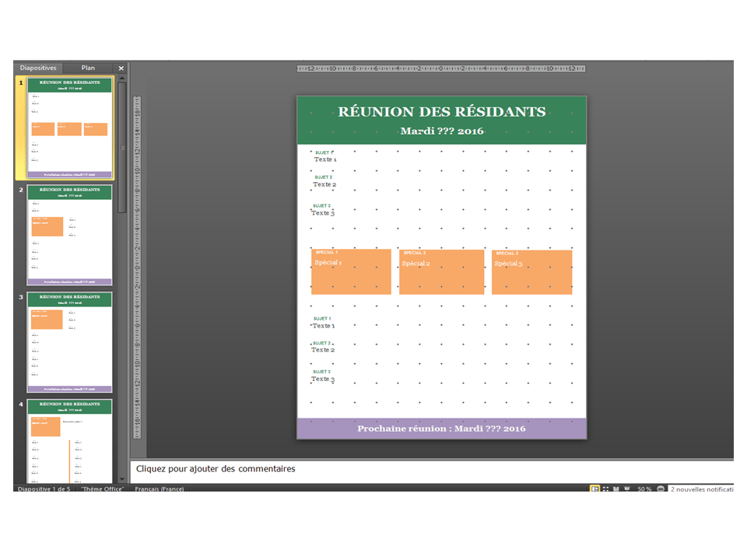Start slideshow from status bar icon
Viewport: 747px width, 560px height.
(x=627, y=489)
